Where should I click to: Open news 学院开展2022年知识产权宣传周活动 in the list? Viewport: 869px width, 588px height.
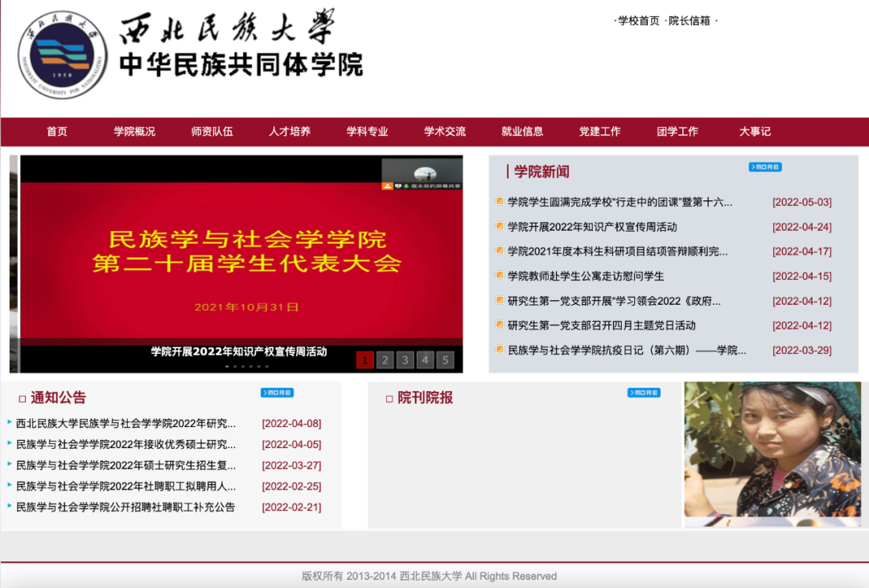pyautogui.click(x=592, y=227)
